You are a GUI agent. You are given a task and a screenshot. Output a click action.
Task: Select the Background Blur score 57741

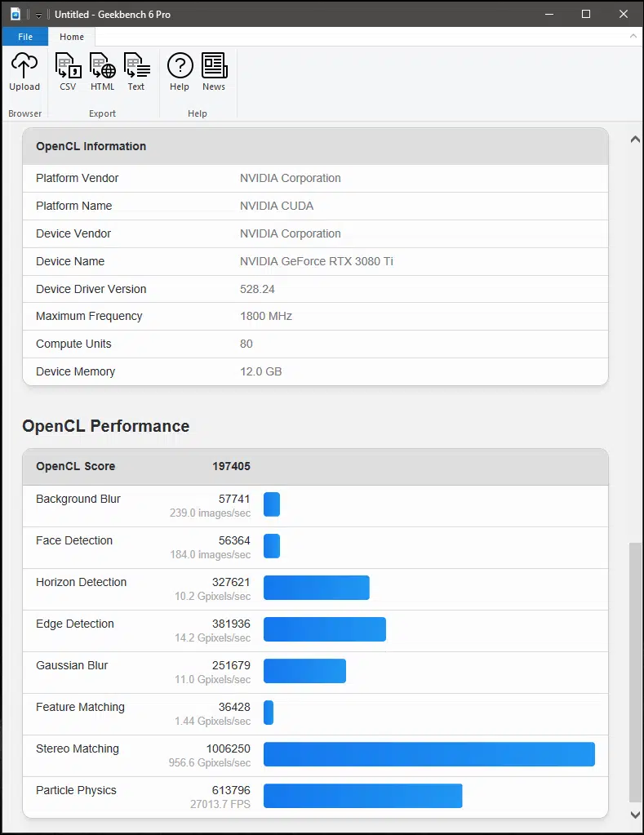[234, 499]
